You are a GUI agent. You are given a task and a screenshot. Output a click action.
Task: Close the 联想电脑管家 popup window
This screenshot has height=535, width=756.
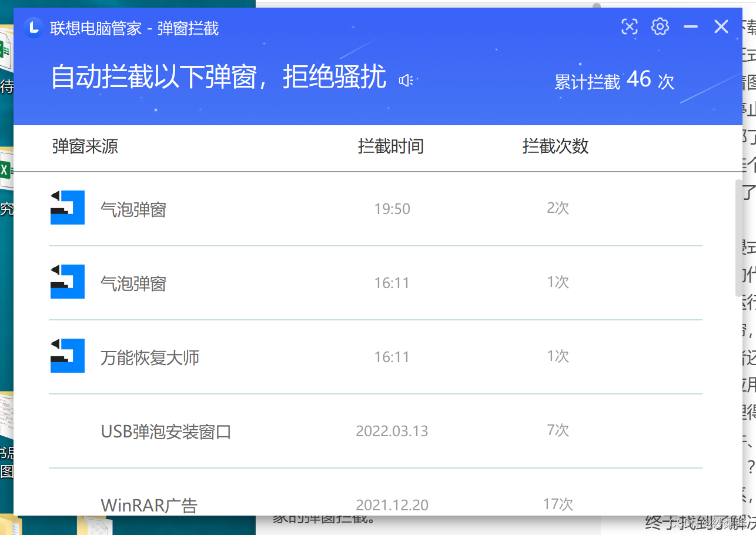click(x=721, y=26)
